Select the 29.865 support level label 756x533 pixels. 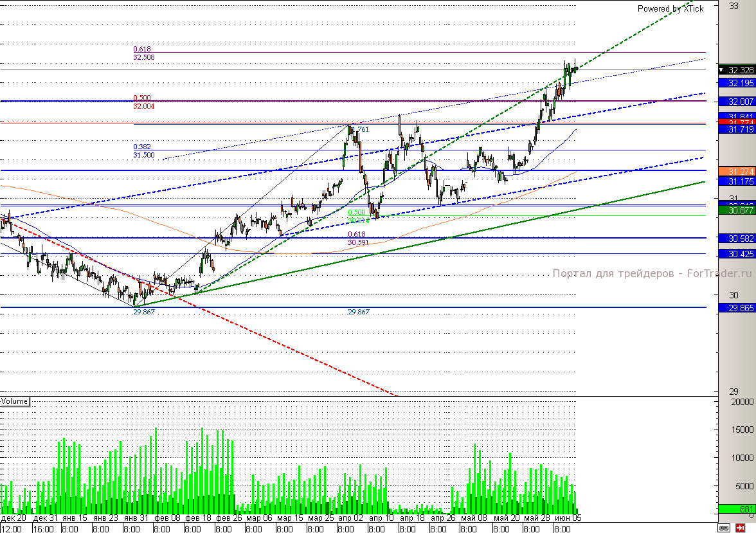[737, 308]
